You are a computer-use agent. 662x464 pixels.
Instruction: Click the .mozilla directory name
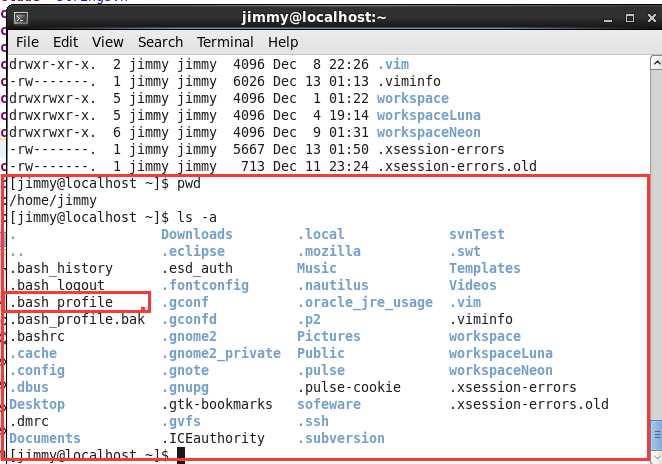329,252
